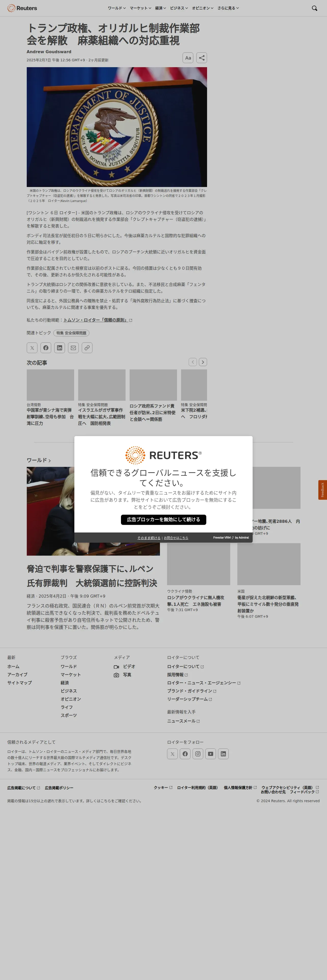Share article on X below text
Viewport: 327px width, 980px height.
tap(32, 348)
